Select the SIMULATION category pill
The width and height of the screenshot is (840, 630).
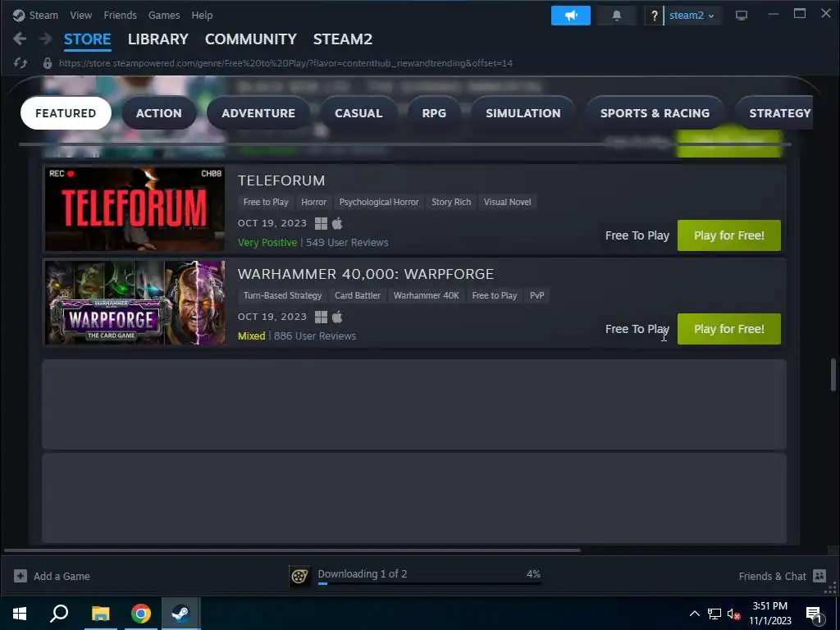523,113
